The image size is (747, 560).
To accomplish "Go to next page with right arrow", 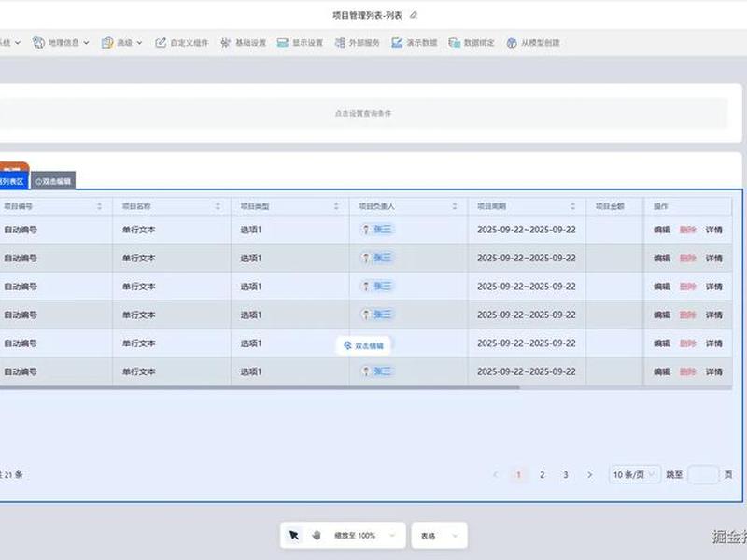I will pyautogui.click(x=589, y=475).
